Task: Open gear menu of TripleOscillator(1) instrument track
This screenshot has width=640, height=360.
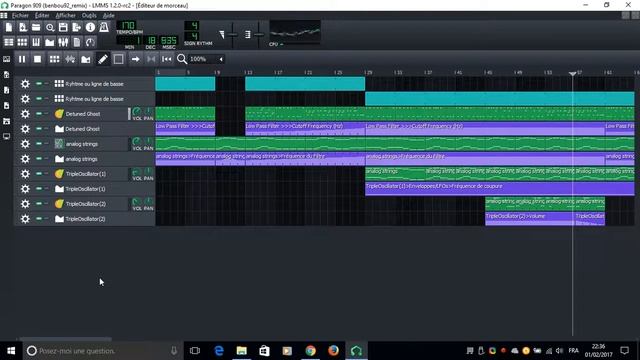Action: point(25,174)
